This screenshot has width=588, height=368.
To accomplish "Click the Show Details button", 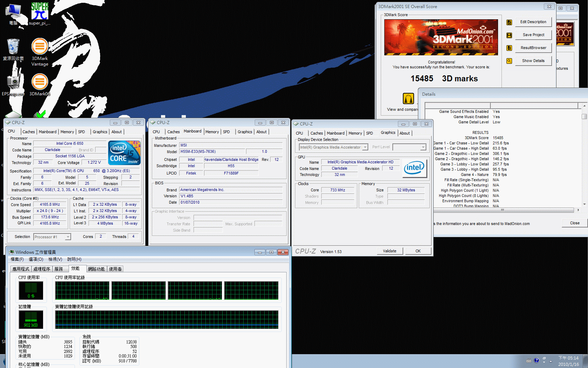I will coord(533,61).
